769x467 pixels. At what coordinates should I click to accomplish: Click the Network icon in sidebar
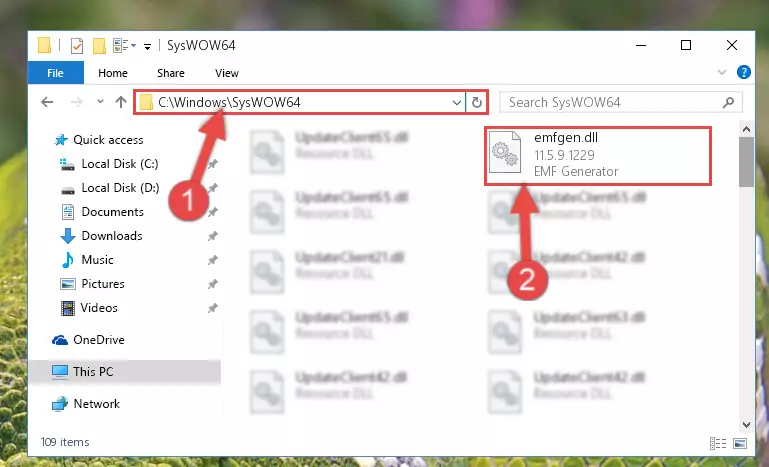tap(60, 404)
